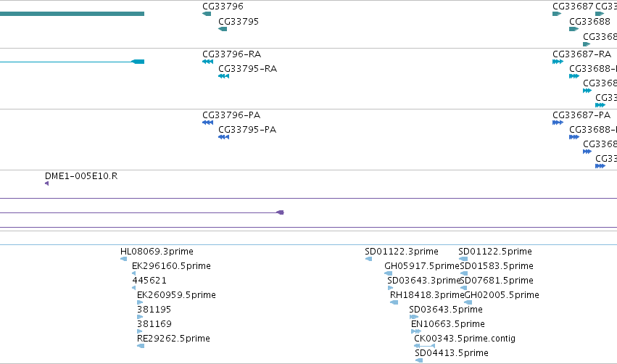Open the GH05917.5prime EST label
Viewport: 617px width, 364px height.
coord(422,266)
